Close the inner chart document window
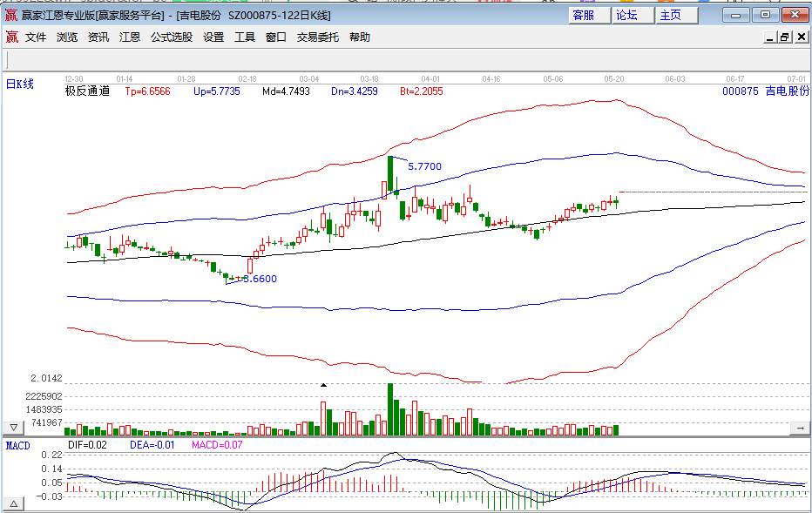The width and height of the screenshot is (812, 513). 800,37
